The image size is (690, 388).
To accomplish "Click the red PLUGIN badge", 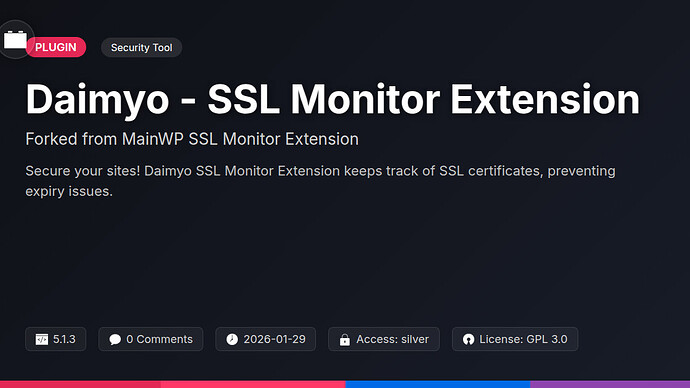I will tap(55, 47).
